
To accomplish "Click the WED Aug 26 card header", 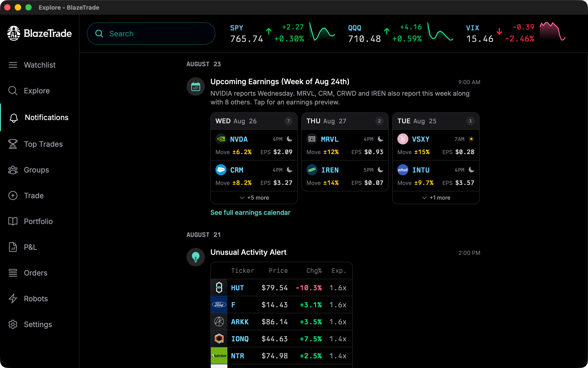I will [x=254, y=121].
